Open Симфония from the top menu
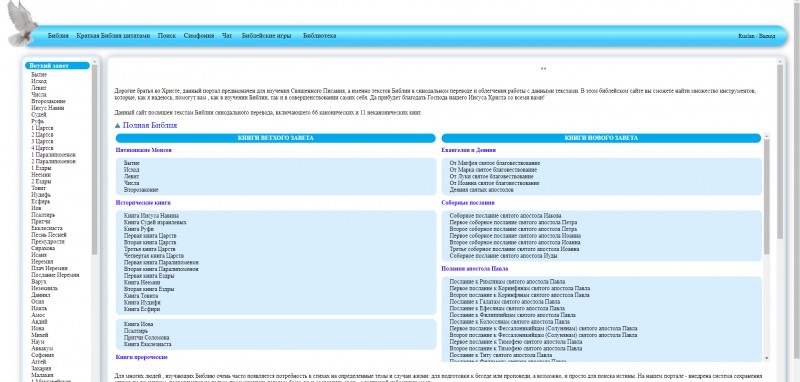Screen dimensions: 800x382 pyautogui.click(x=199, y=36)
